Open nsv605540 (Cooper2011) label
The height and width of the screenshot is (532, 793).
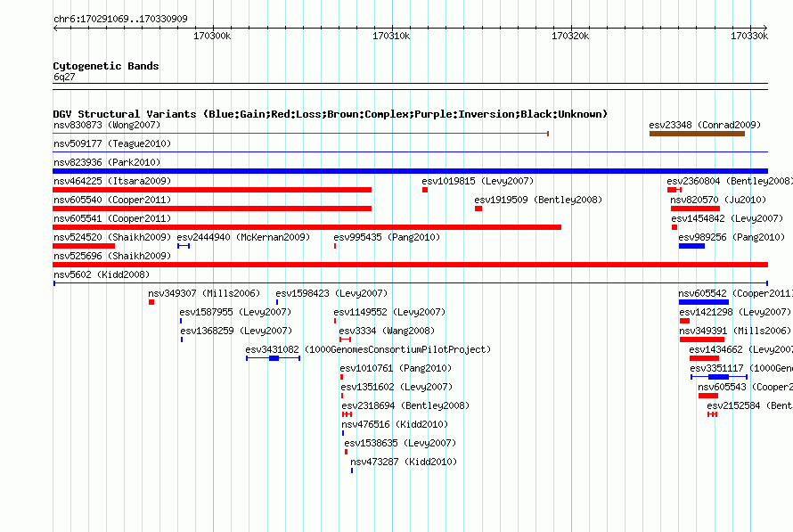coord(112,200)
